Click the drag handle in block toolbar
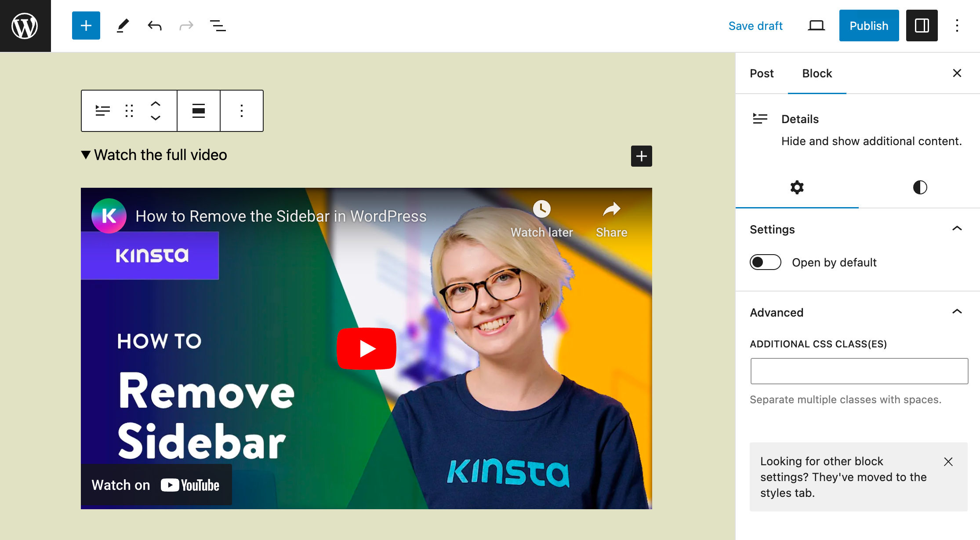This screenshot has height=540, width=980. pos(129,111)
